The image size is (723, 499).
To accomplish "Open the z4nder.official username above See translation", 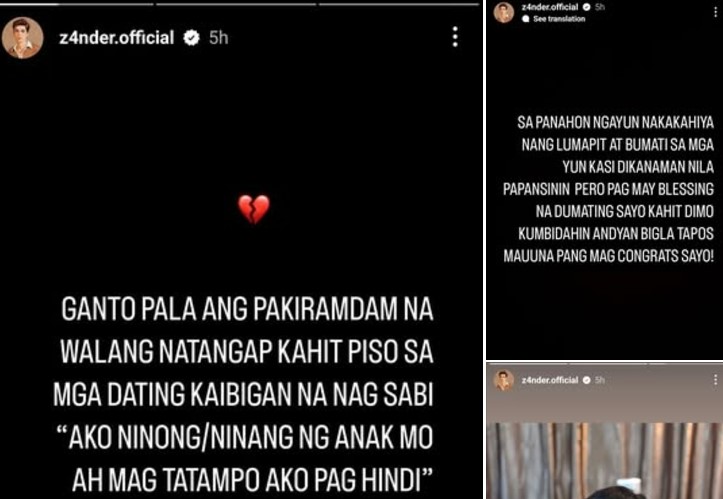I will (x=550, y=7).
